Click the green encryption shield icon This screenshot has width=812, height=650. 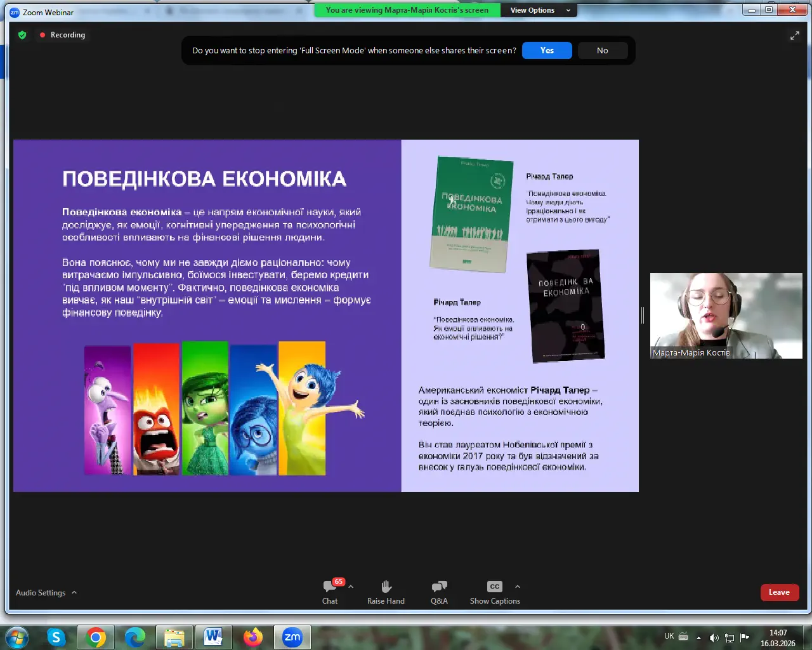pos(22,35)
